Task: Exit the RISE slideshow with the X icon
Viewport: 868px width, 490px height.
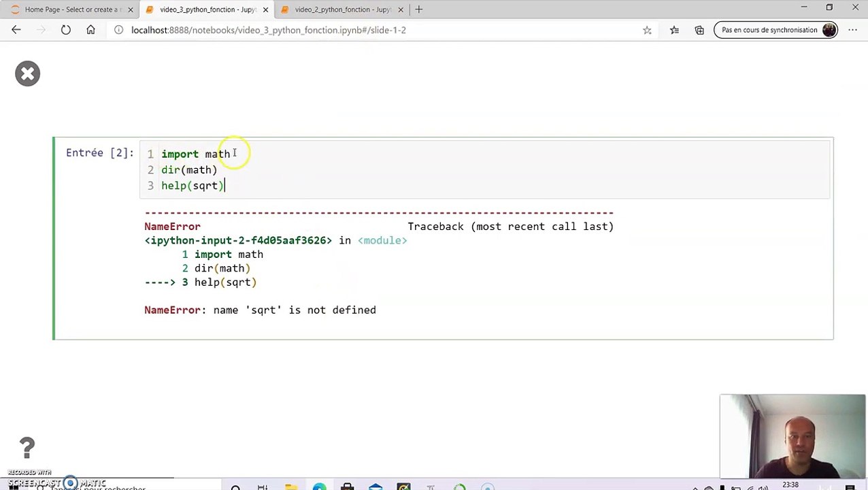Action: [27, 73]
